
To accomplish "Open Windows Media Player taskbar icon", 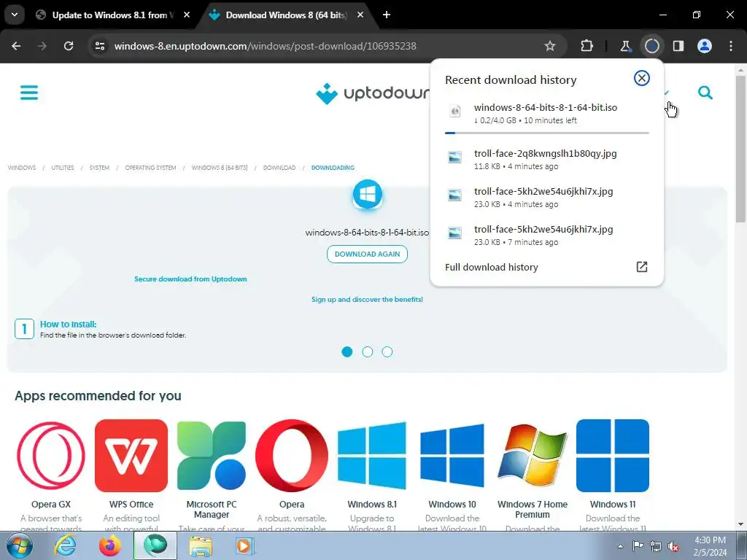I will 244,545.
